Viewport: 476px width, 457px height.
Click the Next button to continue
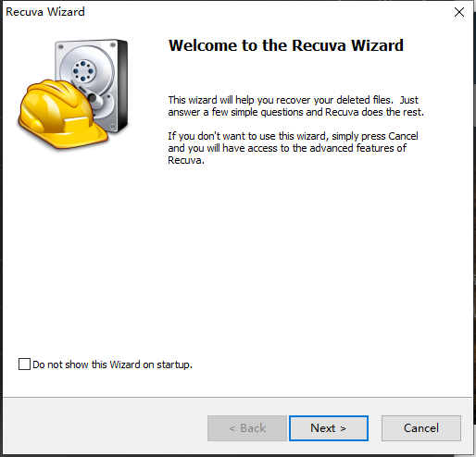329,428
